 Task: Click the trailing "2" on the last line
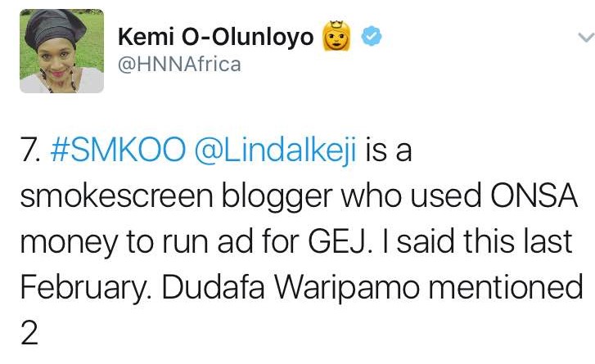[x=29, y=332]
